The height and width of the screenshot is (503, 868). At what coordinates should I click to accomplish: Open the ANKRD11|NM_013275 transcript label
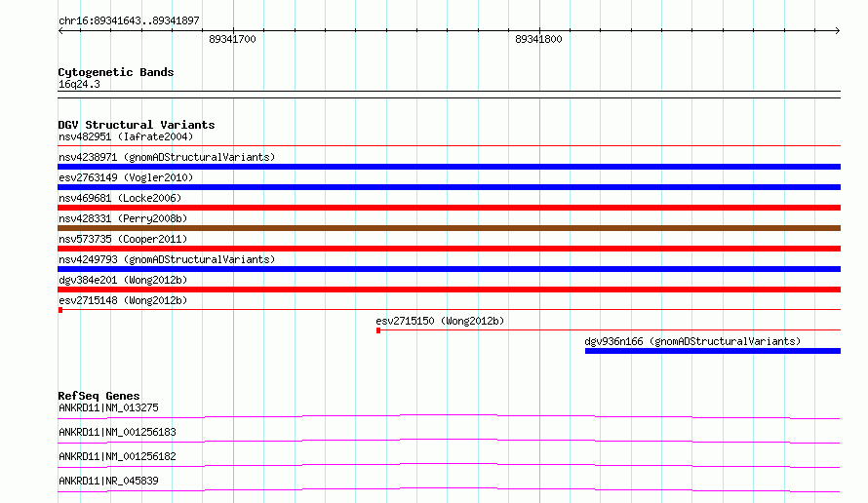pos(108,407)
